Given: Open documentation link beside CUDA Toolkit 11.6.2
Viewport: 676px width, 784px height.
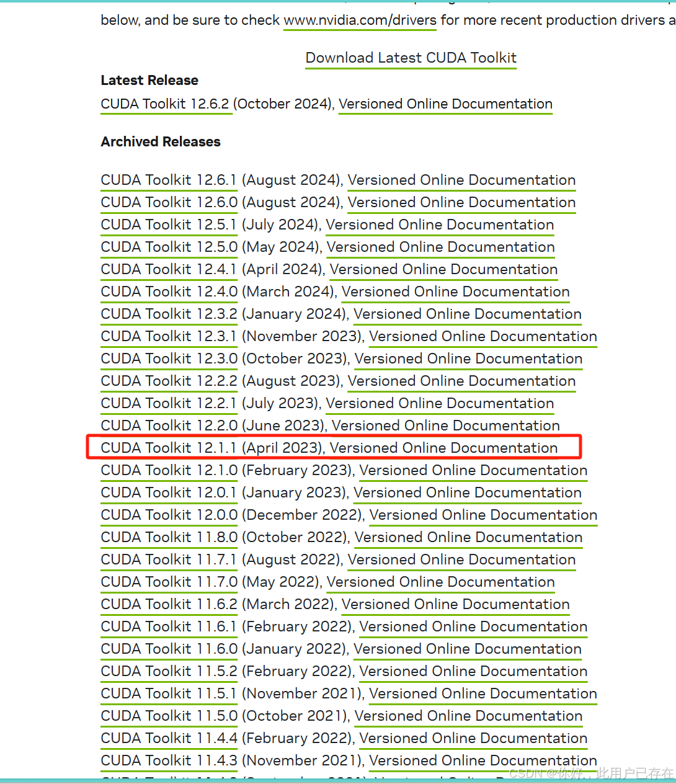Looking at the screenshot, I should [x=456, y=604].
